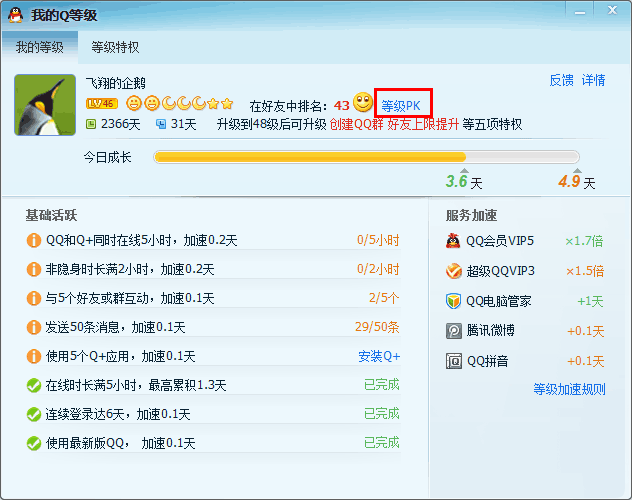Click the 2/5个 progress value
632x500 pixels.
384,298
